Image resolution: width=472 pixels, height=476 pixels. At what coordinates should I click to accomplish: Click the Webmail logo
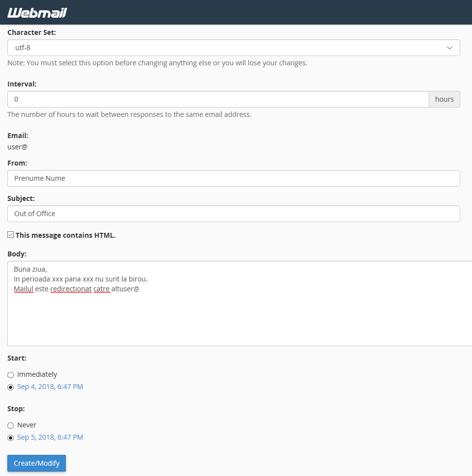point(37,13)
